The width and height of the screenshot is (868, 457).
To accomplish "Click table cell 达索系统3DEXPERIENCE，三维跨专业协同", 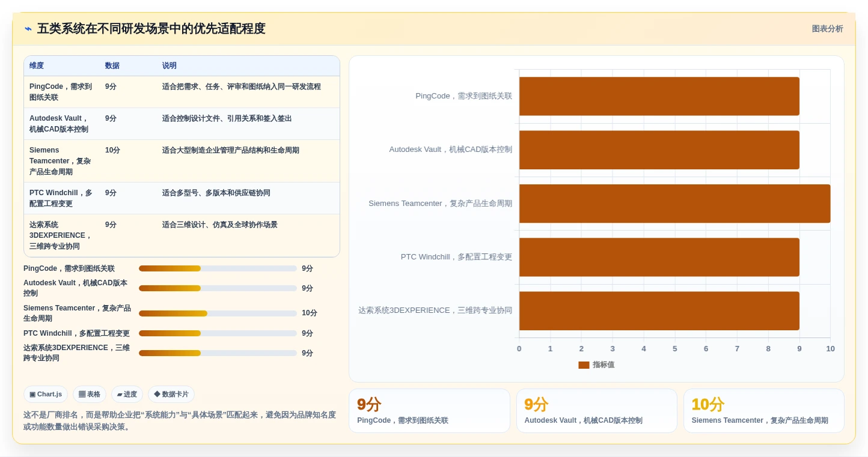I will [x=61, y=235].
